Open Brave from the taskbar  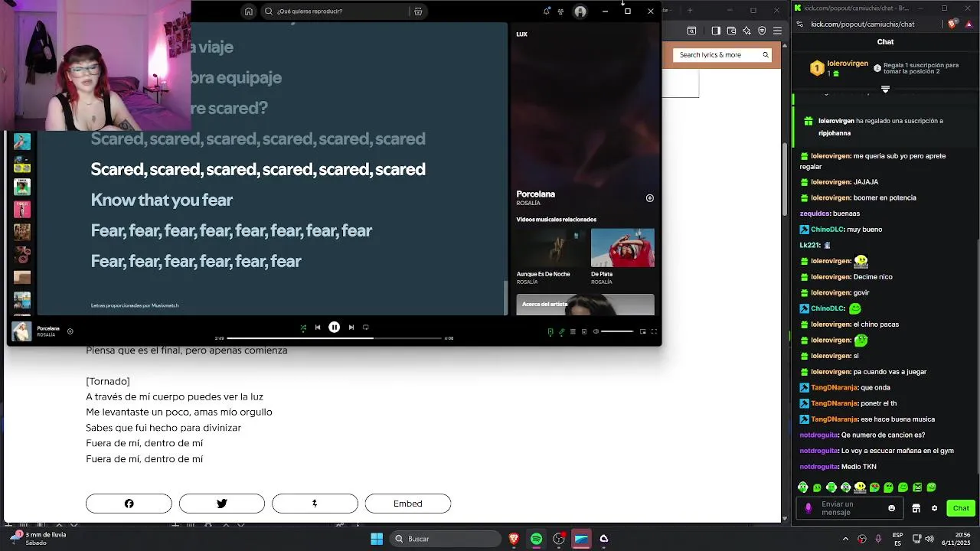pos(514,539)
